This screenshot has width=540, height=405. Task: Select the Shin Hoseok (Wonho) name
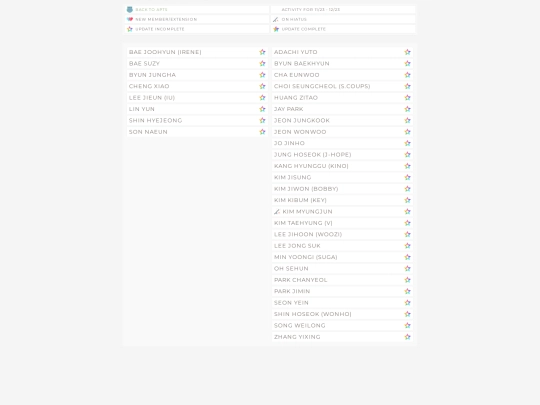(x=313, y=314)
